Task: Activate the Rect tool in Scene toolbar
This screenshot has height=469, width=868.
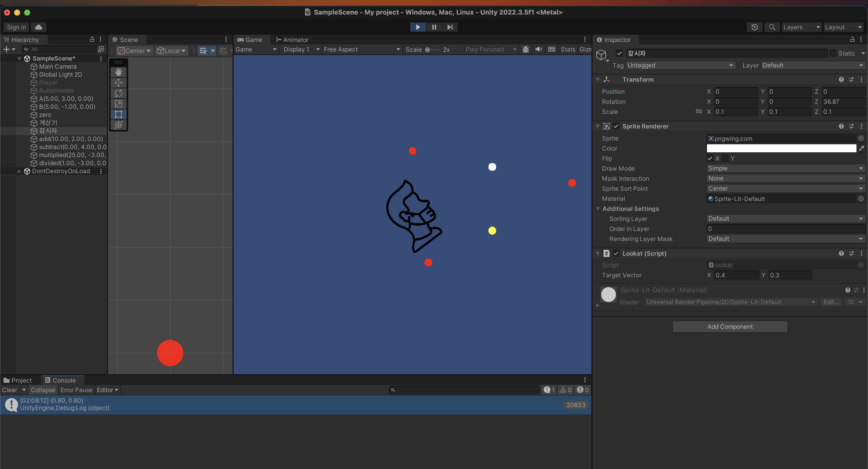Action: [x=118, y=114]
